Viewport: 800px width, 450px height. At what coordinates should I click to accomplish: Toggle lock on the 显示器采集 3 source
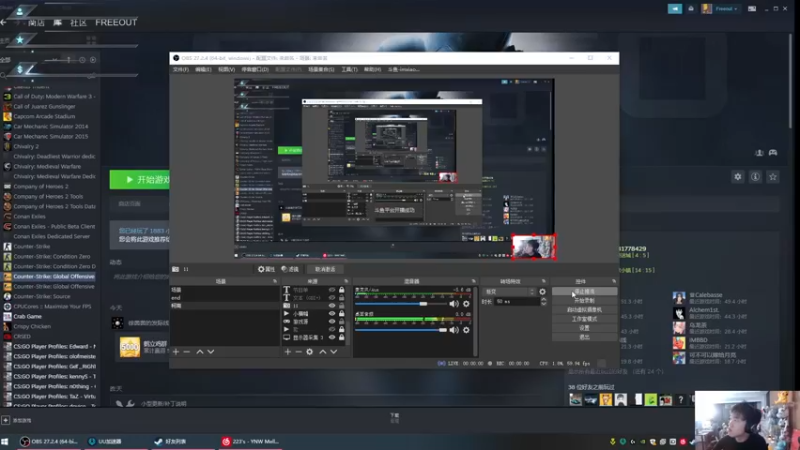(x=342, y=337)
